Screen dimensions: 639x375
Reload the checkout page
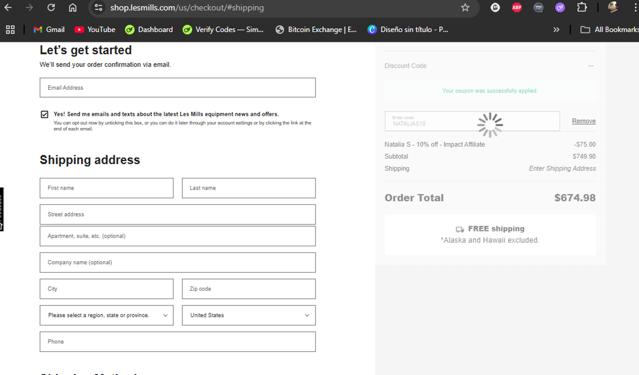click(x=51, y=7)
